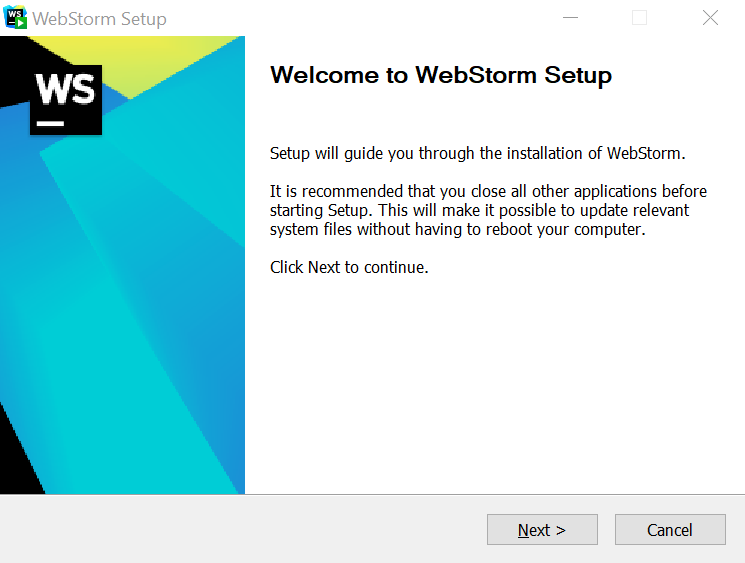745x563 pixels.
Task: Abort installation with the Cancel button
Action: point(670,529)
